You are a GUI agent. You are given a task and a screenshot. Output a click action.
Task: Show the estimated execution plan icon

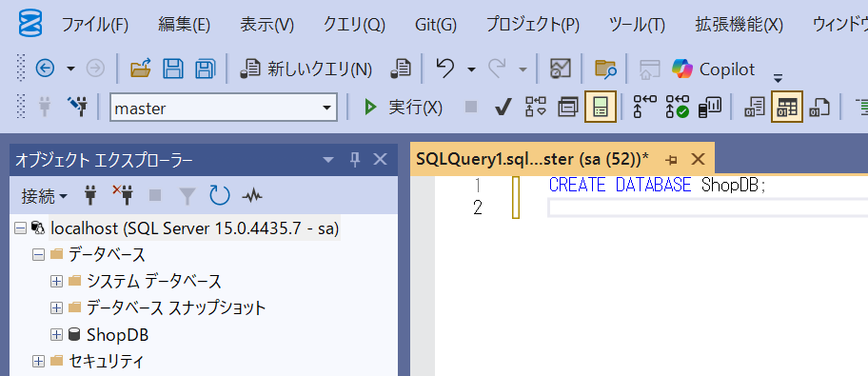point(535,108)
